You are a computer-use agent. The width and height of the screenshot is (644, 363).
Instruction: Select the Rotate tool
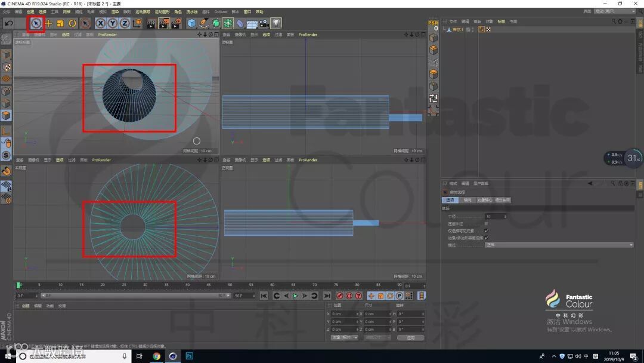click(x=72, y=23)
